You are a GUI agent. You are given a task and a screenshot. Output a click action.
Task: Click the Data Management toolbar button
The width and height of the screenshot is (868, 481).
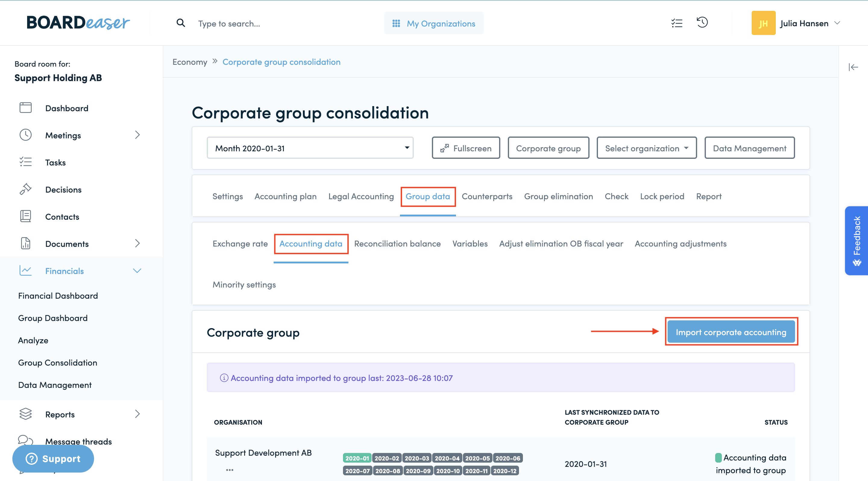pyautogui.click(x=749, y=148)
